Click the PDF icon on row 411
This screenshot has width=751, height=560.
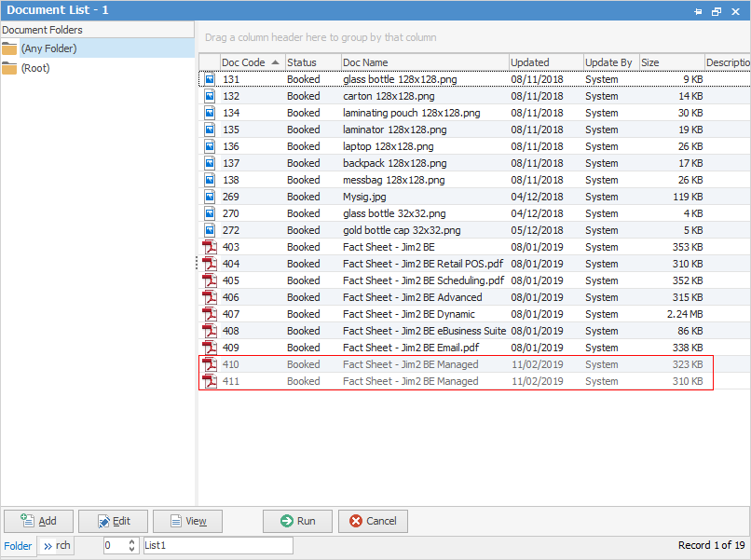pos(209,381)
